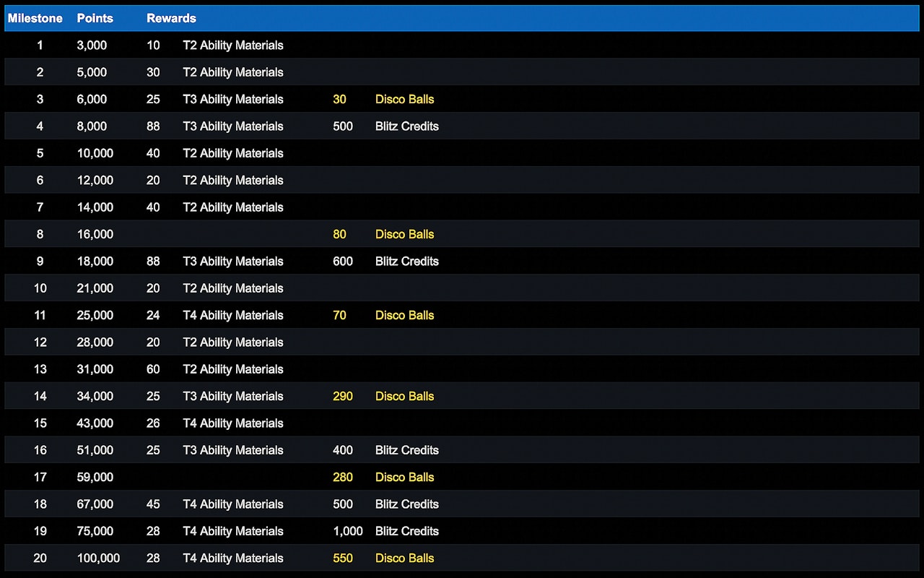The width and height of the screenshot is (924, 578).
Task: Click the 3,000 points cell
Action: click(x=92, y=45)
